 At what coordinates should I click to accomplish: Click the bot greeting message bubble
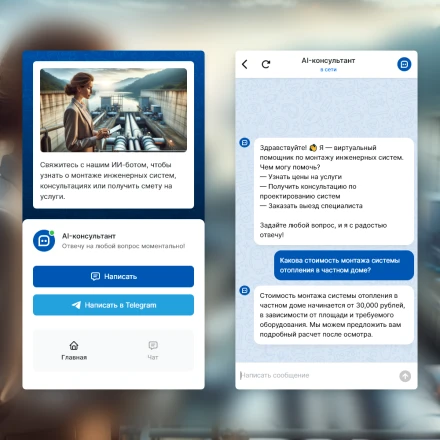(334, 191)
